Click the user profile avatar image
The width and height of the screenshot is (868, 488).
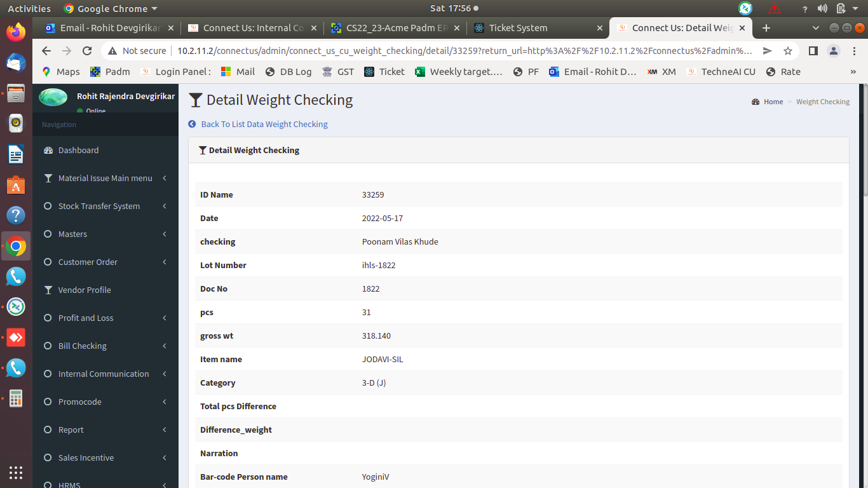click(x=53, y=97)
